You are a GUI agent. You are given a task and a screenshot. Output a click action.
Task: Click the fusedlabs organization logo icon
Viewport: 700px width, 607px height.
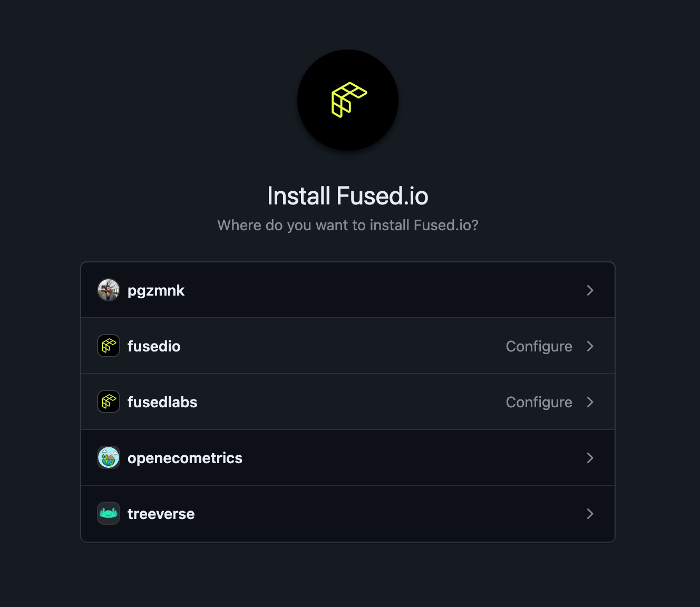tap(109, 402)
